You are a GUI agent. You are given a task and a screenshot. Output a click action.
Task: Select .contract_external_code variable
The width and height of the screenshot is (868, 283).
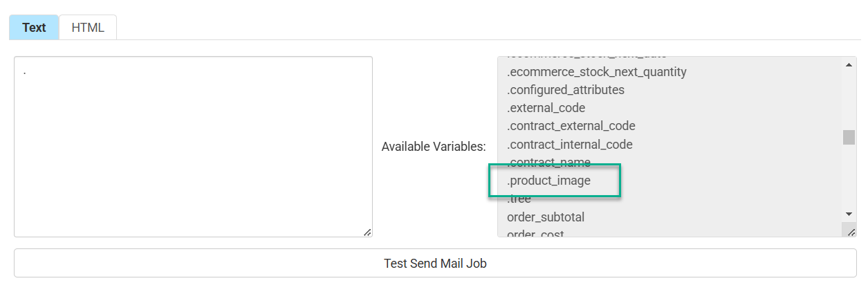(x=571, y=126)
